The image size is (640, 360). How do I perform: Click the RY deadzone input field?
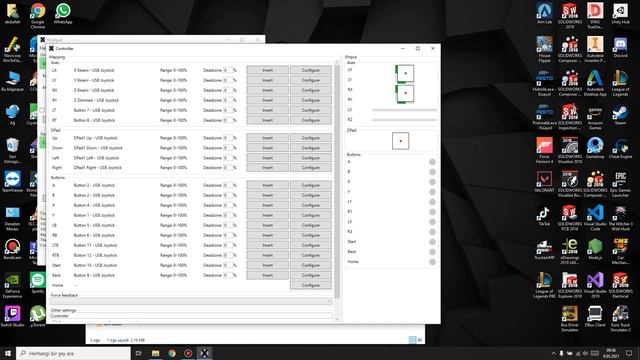[x=228, y=100]
